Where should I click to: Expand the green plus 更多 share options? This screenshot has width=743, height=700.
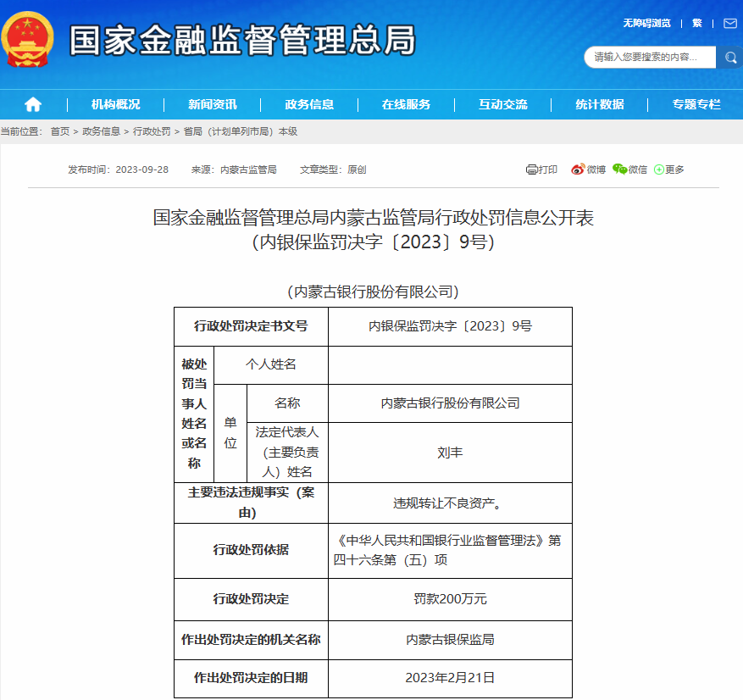(659, 169)
